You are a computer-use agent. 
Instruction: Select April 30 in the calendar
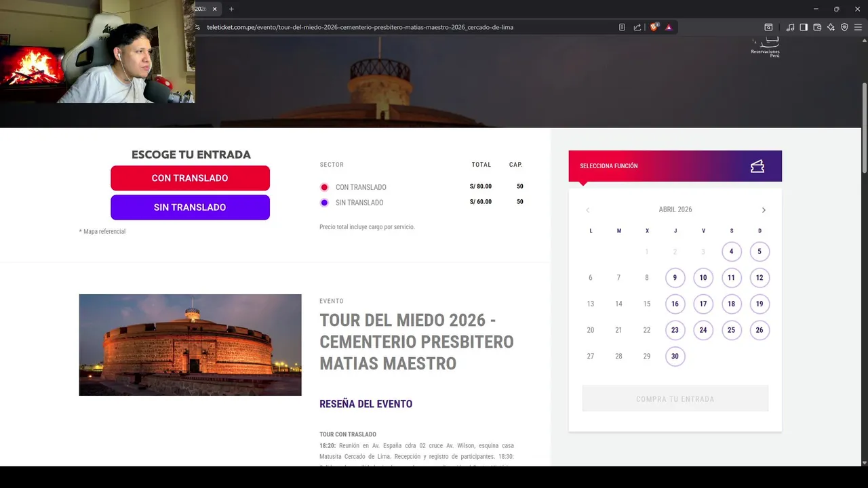[x=675, y=357]
